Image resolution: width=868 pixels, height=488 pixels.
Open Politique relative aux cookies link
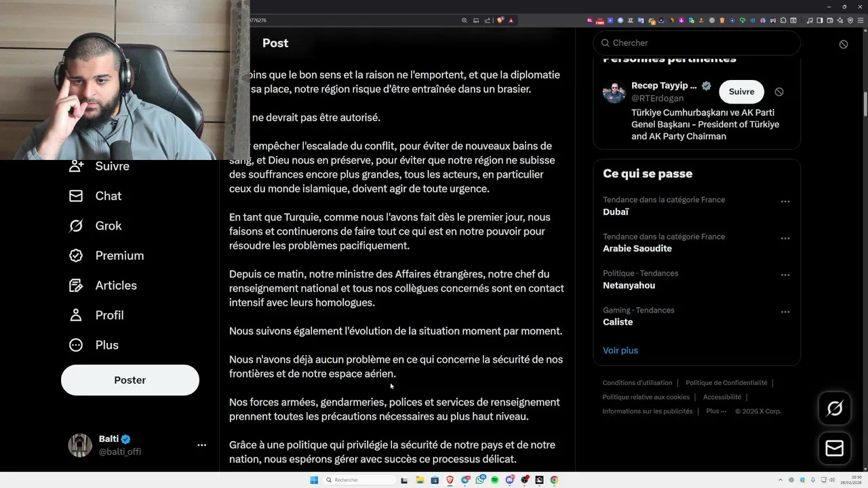pyautogui.click(x=646, y=397)
